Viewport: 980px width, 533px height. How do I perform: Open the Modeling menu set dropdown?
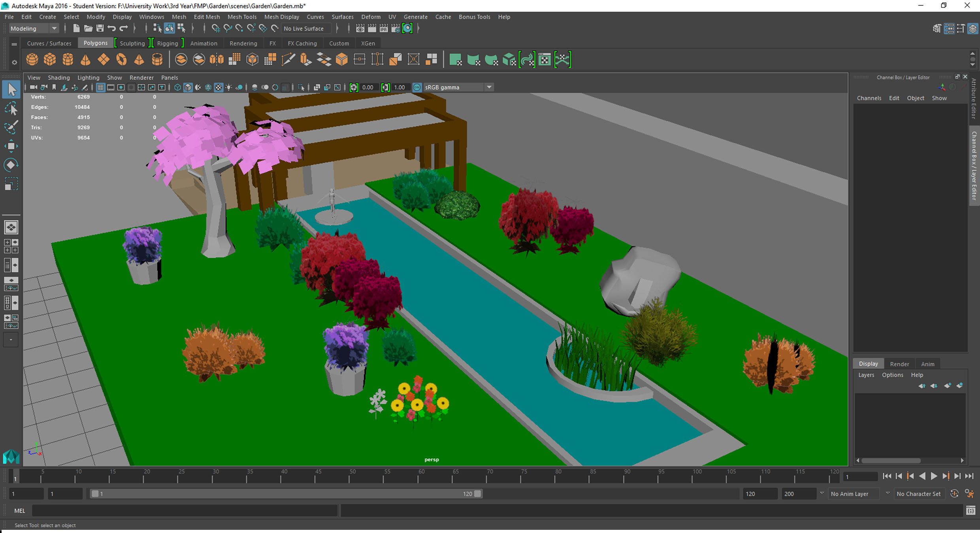click(x=54, y=28)
